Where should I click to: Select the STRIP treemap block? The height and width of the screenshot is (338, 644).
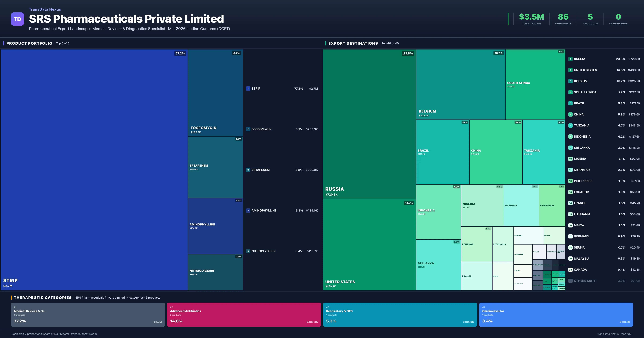[x=94, y=170]
